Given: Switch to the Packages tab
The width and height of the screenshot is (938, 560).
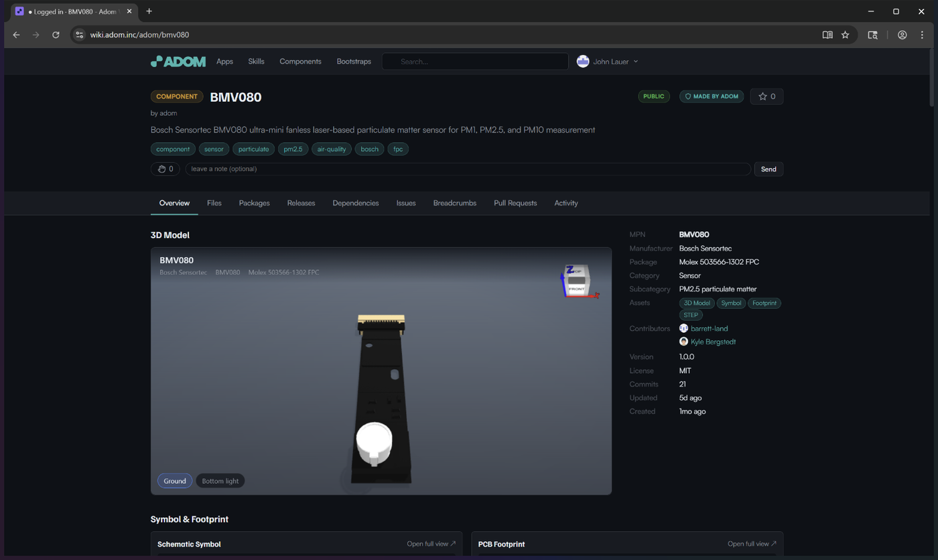Looking at the screenshot, I should point(254,203).
